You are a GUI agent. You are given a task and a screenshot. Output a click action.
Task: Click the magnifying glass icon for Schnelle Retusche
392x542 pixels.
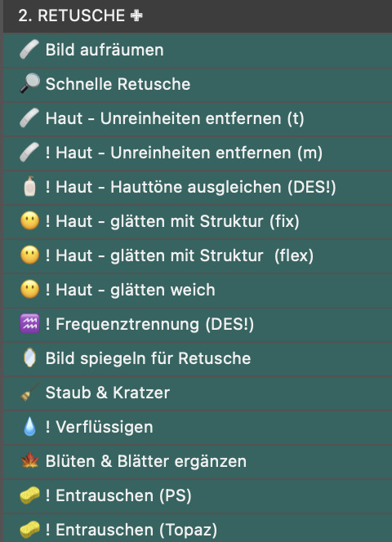[29, 84]
